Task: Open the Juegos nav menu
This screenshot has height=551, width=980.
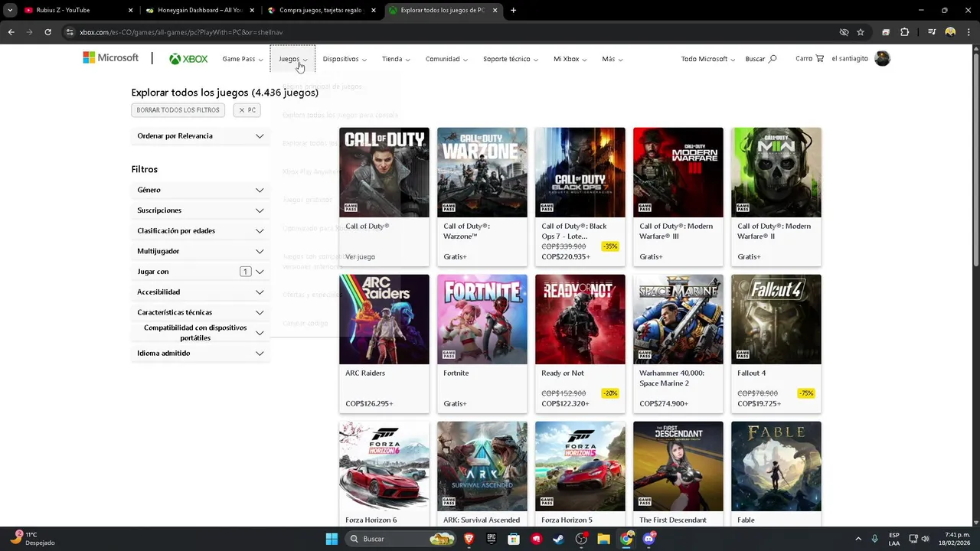Action: [292, 59]
